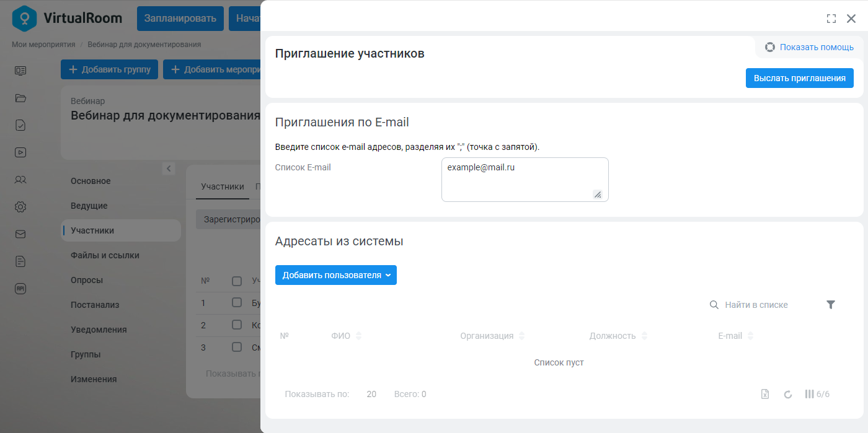The width and height of the screenshot is (868, 433).
Task: Open the folder icon in left sidebar
Action: (20, 98)
